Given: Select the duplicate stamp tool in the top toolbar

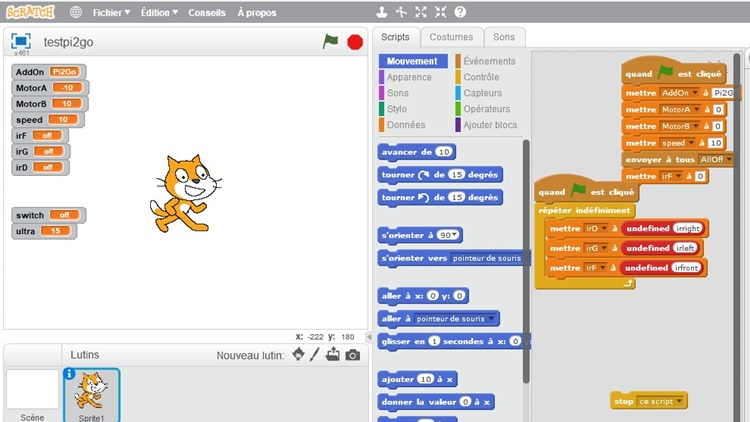Looking at the screenshot, I should pyautogui.click(x=380, y=13).
